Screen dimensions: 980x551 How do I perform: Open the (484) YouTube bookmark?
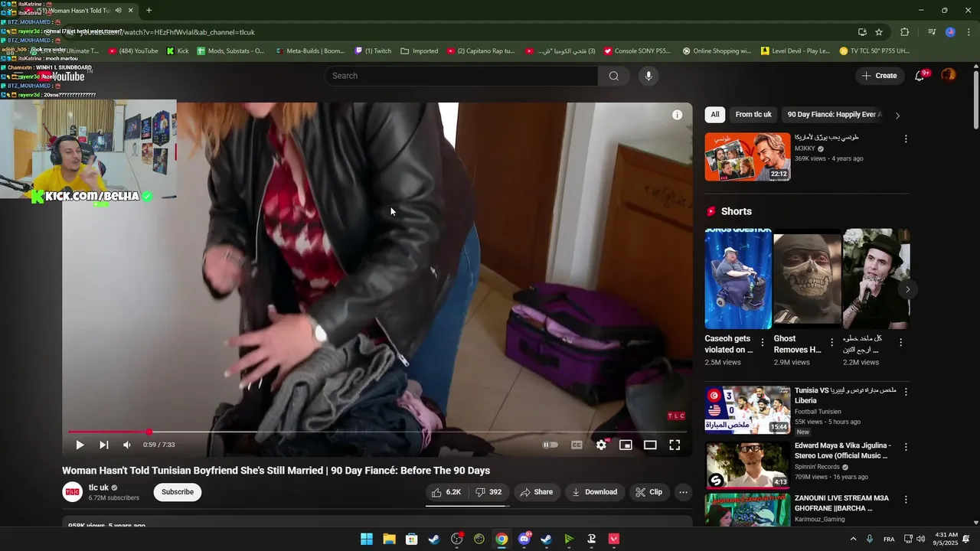(133, 51)
